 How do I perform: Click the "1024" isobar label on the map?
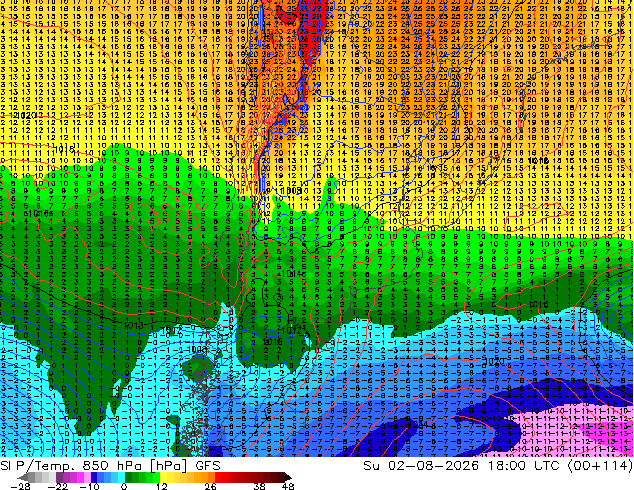tap(417, 425)
